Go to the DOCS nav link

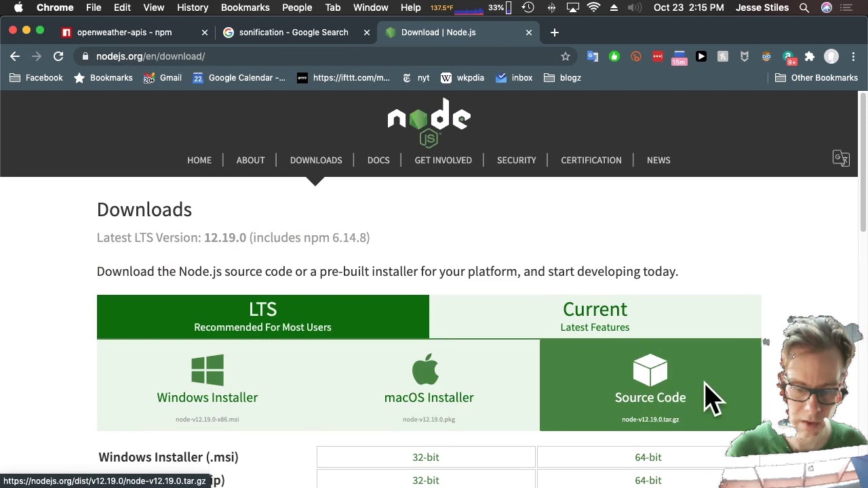click(378, 160)
